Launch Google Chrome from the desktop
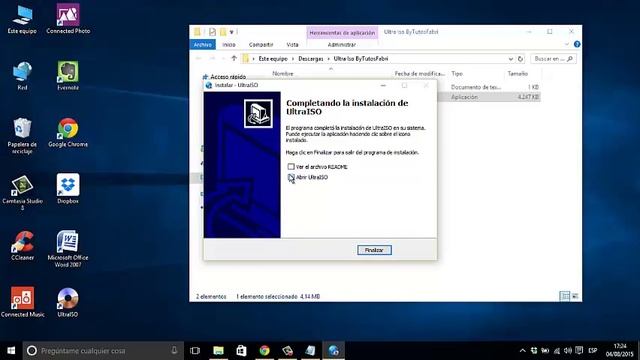Screen dimensions: 640x360 68,133
